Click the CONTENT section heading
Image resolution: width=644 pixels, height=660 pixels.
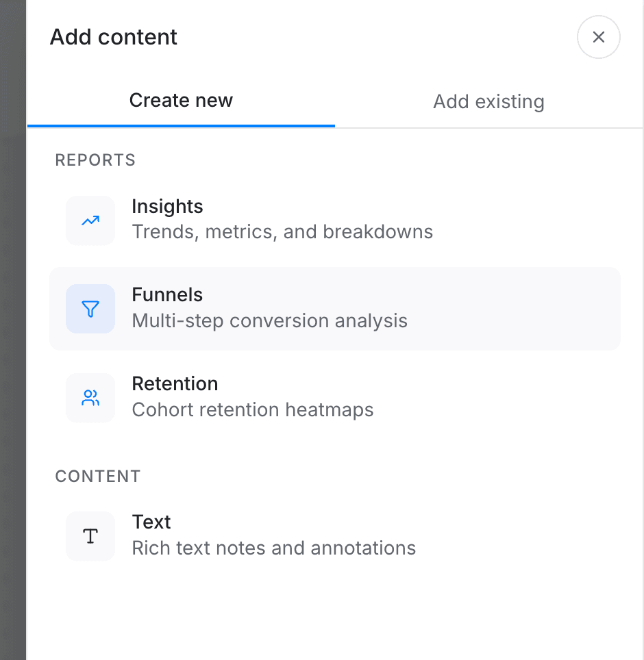(x=98, y=477)
